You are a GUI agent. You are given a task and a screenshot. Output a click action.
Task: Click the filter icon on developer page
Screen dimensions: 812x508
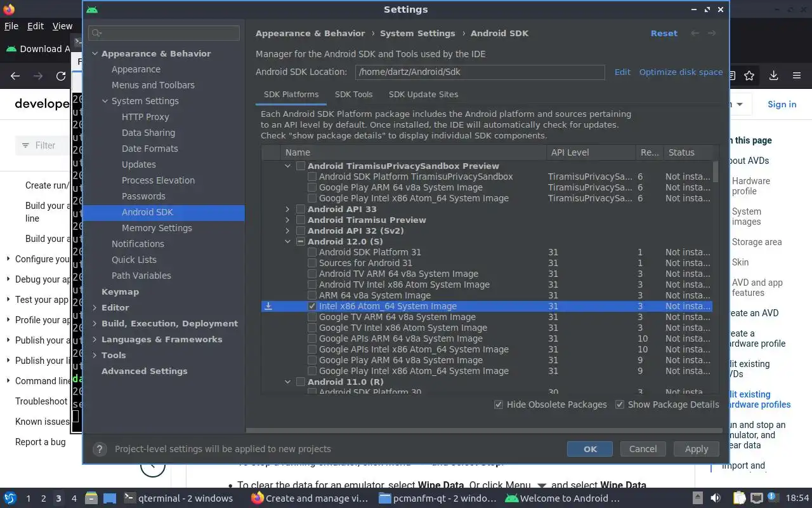click(25, 145)
